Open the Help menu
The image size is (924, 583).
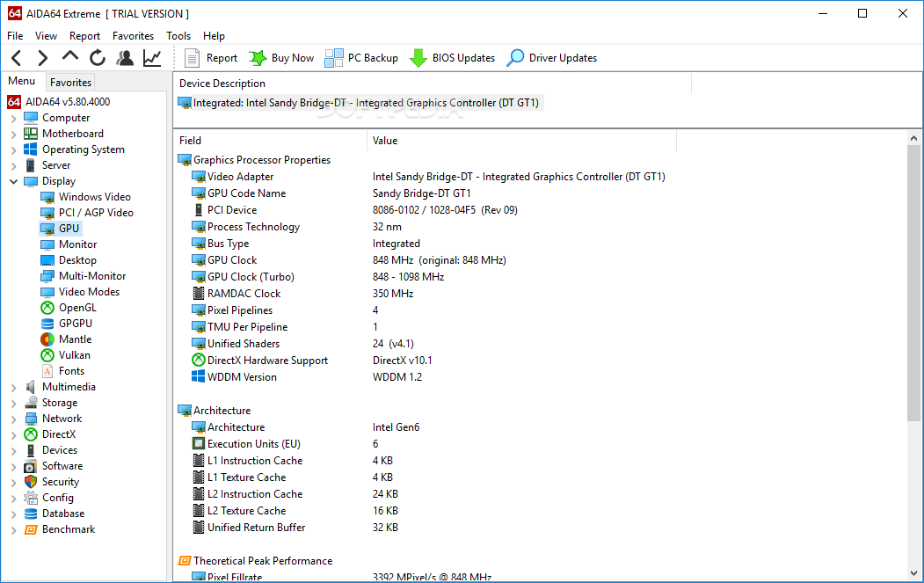[x=214, y=36]
